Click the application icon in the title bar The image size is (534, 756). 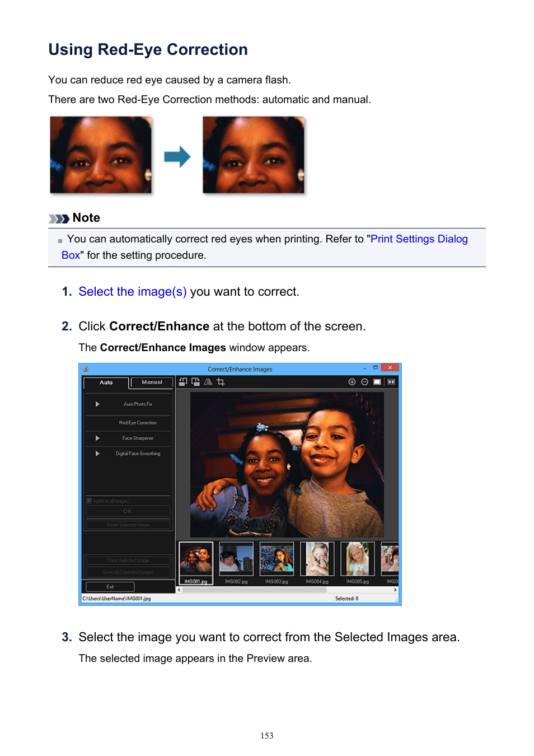(x=86, y=369)
